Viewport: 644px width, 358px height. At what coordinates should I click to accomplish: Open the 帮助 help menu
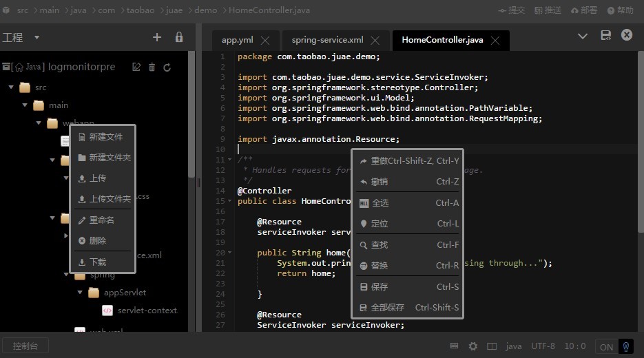point(620,10)
